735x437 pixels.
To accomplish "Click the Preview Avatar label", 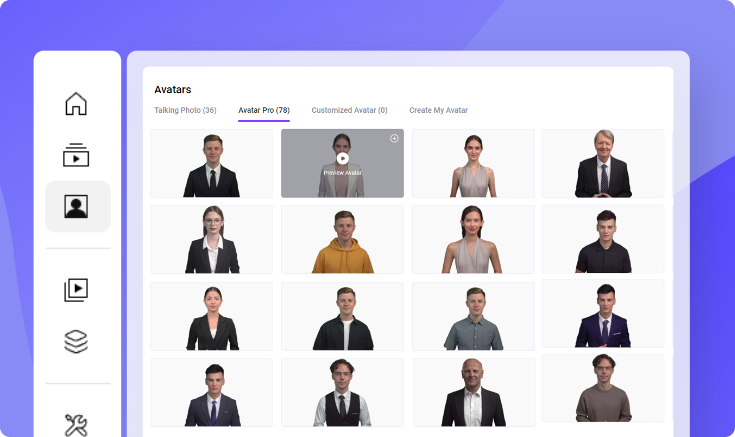I will (343, 173).
